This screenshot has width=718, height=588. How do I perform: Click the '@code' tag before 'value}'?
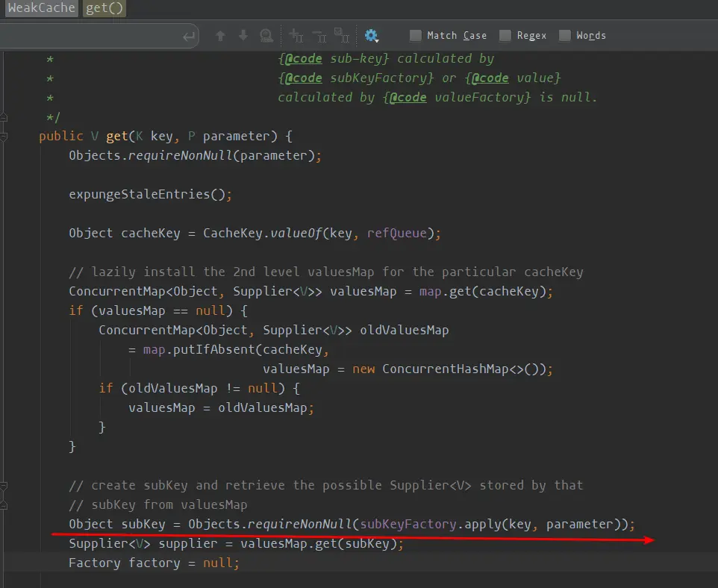click(490, 78)
